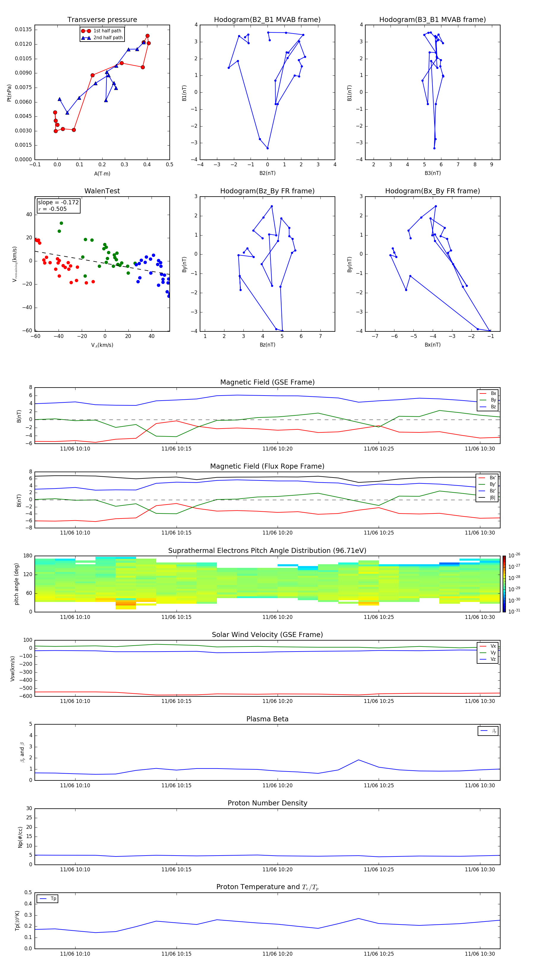This screenshot has height=980, width=535.
Task: Click the "Plasma Beta" plot title
Action: pos(267,719)
